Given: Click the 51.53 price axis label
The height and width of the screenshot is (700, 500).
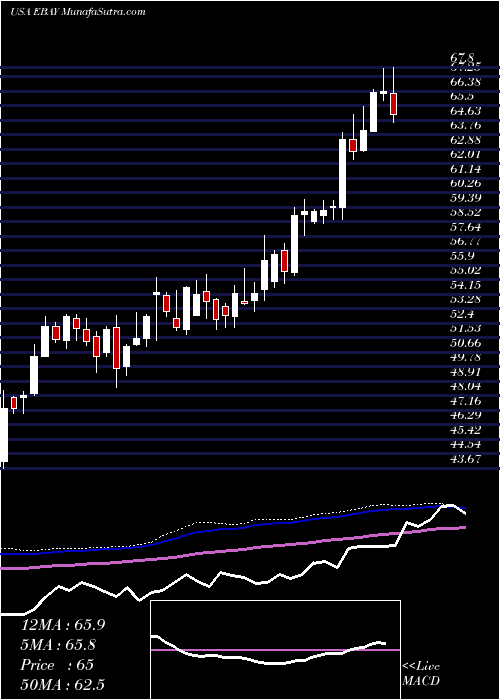Looking at the screenshot, I should 466,329.
